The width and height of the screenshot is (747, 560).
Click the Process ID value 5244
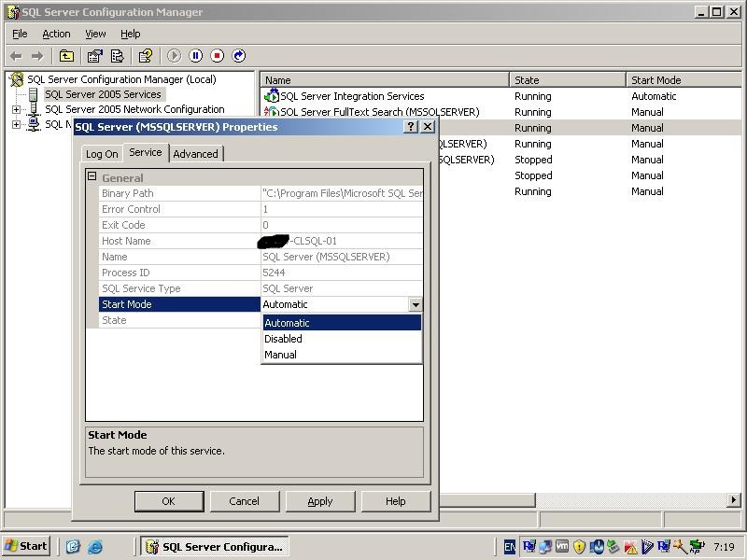(342, 273)
